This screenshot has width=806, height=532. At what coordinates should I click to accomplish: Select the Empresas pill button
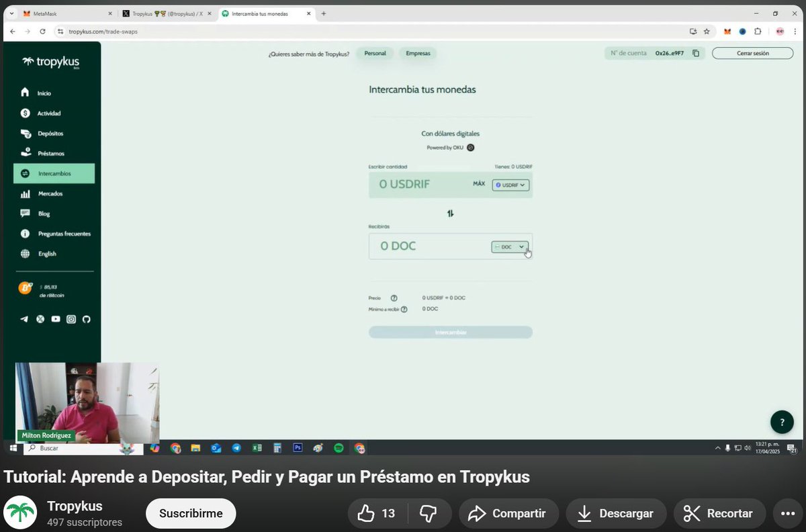(x=418, y=53)
